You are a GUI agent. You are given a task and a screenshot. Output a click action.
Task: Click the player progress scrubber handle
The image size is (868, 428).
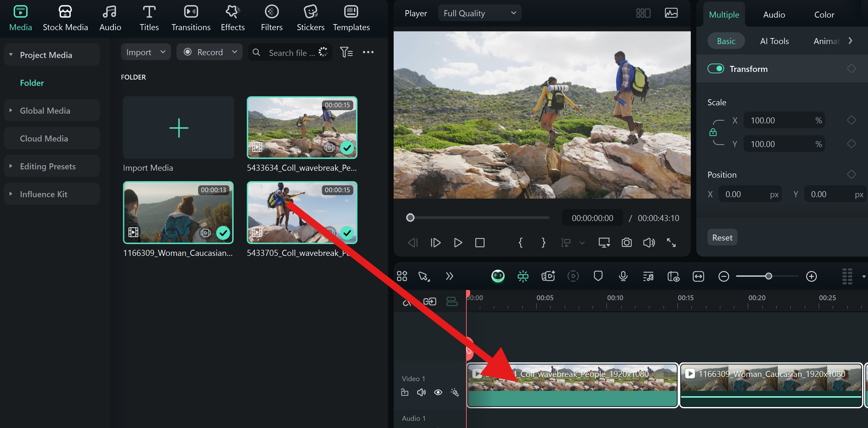click(410, 218)
